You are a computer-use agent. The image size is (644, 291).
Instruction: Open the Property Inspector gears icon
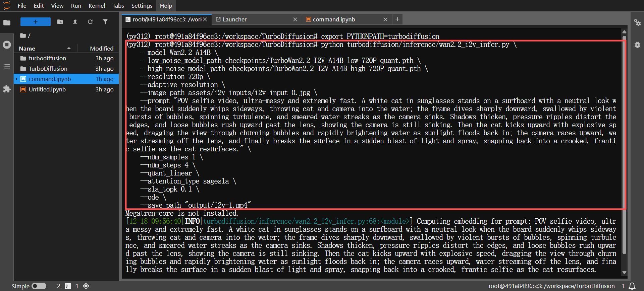coord(637,22)
